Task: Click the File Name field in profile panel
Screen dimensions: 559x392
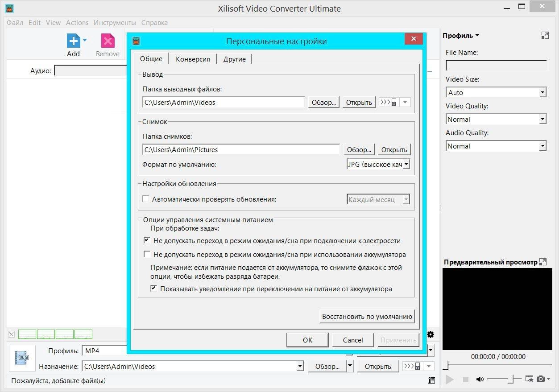Action: pos(496,66)
